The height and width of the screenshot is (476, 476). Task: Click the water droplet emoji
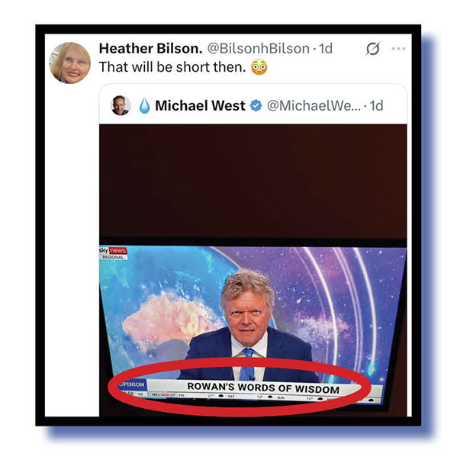click(144, 105)
